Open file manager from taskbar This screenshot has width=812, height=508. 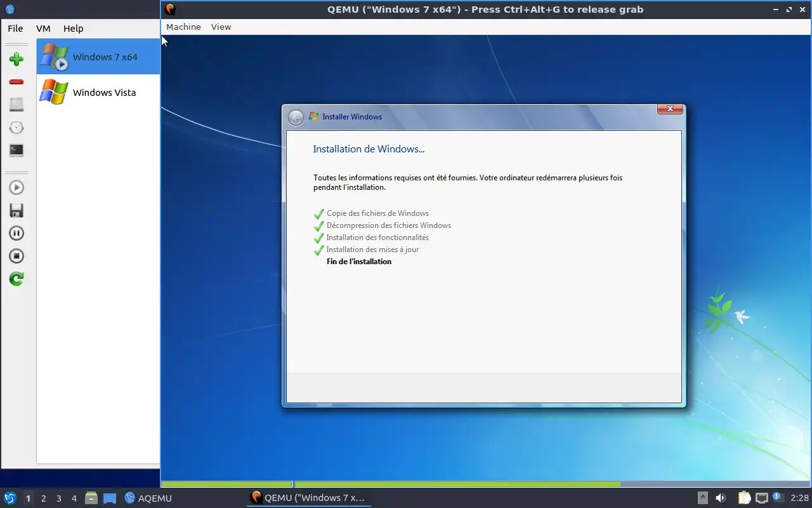(91, 498)
